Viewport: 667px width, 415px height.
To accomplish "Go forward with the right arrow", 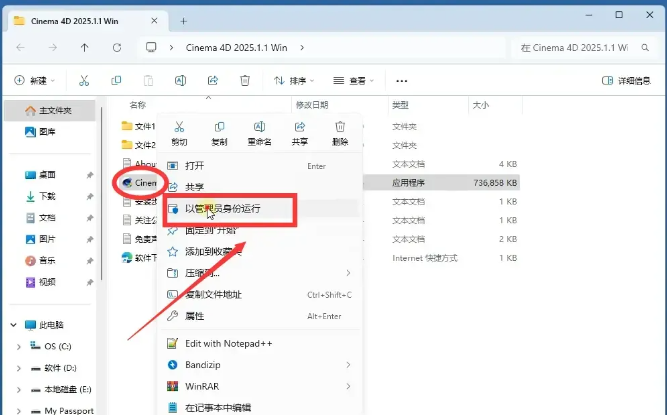I will coord(52,48).
